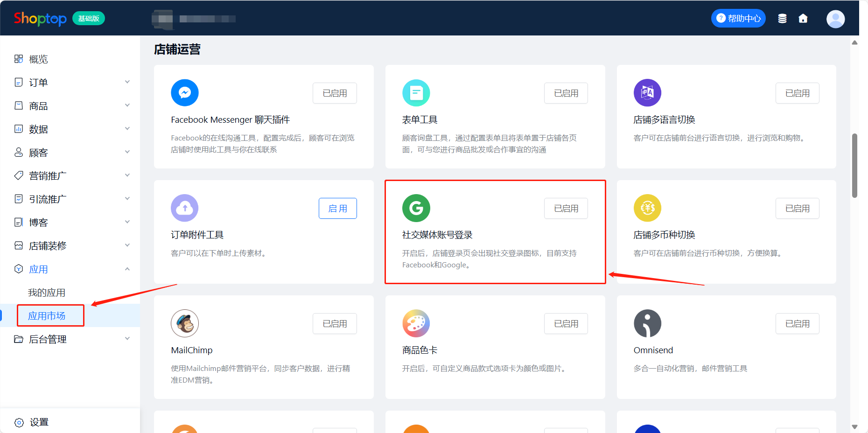Click the 店铺多语言切换 translate icon

(x=647, y=93)
